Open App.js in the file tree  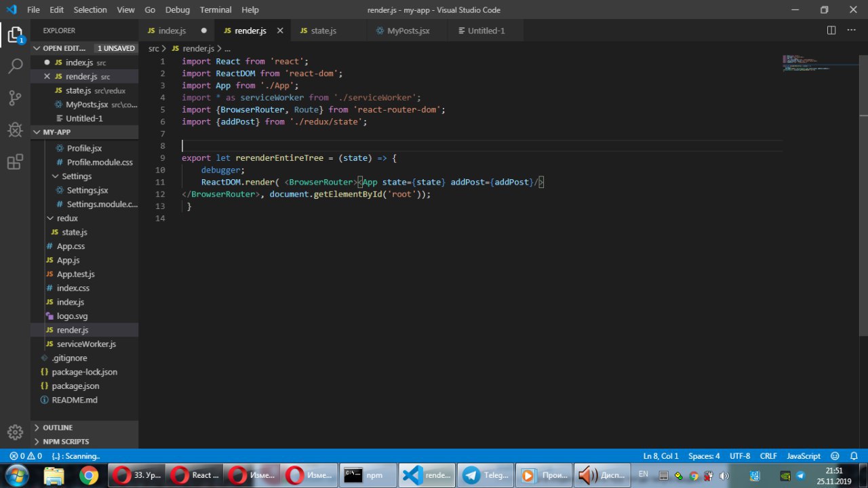[68, 260]
